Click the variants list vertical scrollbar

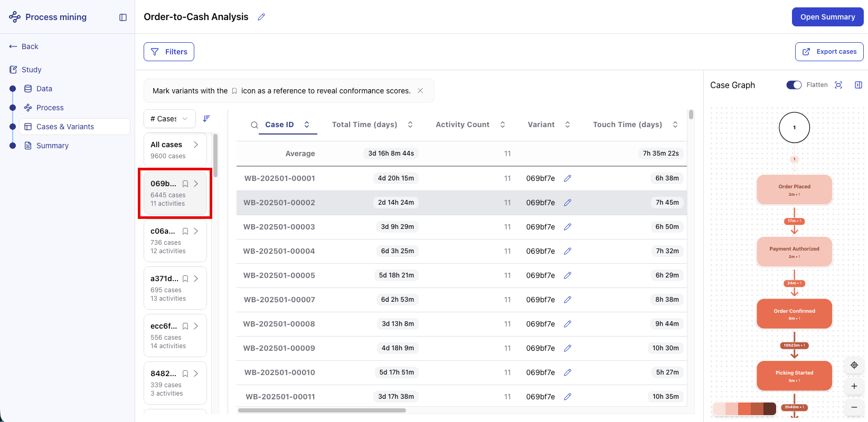coord(215,156)
